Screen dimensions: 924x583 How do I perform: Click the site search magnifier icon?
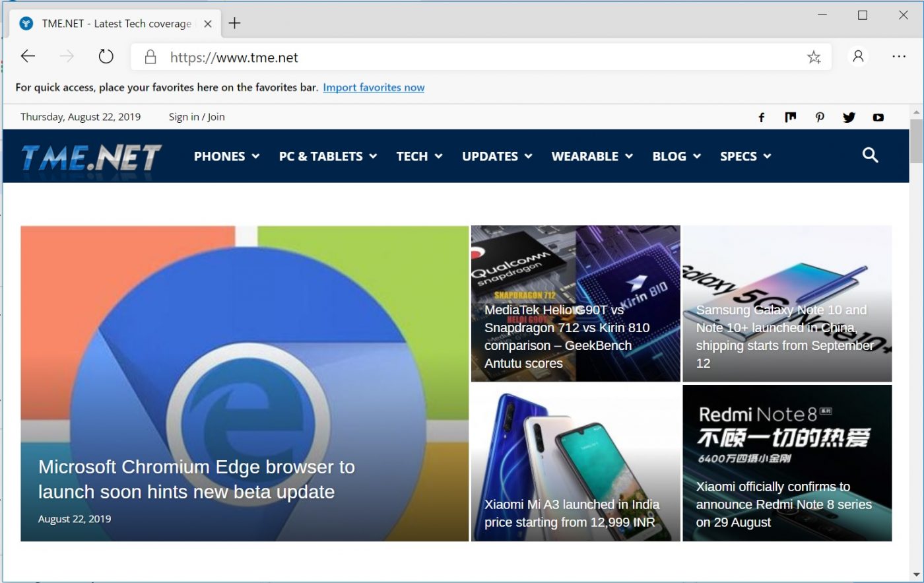pyautogui.click(x=870, y=155)
